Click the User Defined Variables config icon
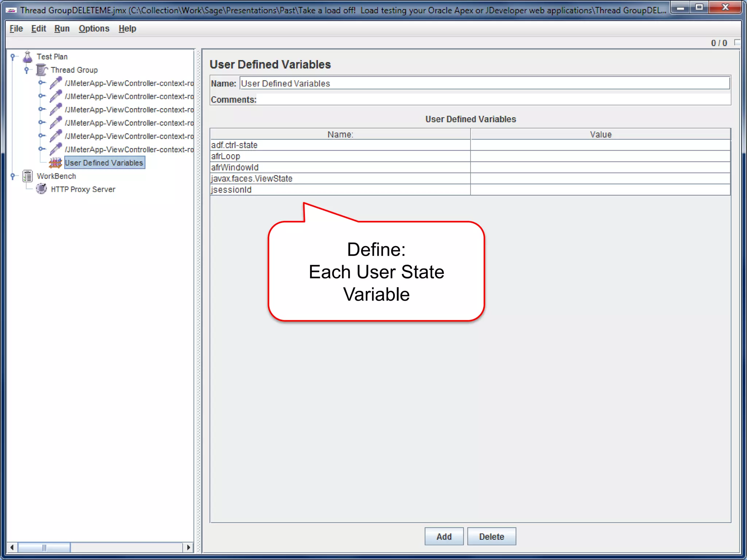The image size is (747, 560). pyautogui.click(x=55, y=163)
